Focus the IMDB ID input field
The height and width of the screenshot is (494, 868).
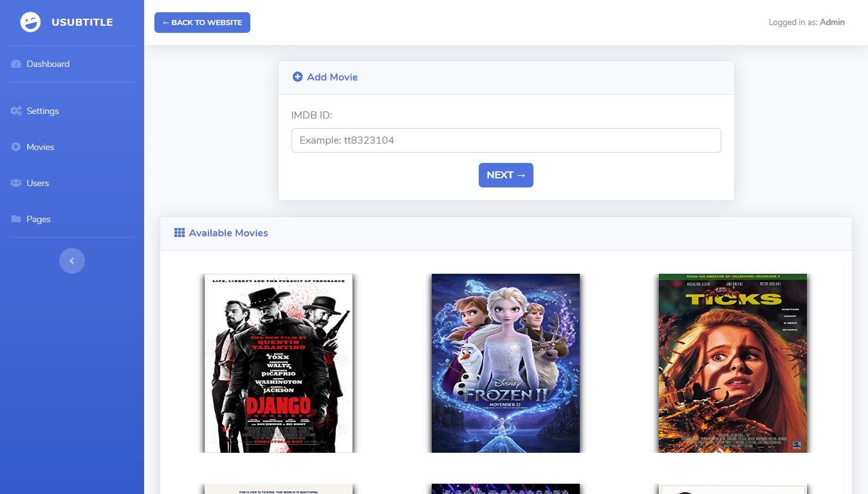[506, 140]
